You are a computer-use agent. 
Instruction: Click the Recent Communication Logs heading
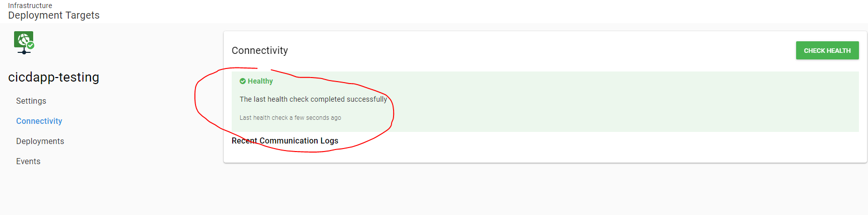[285, 140]
